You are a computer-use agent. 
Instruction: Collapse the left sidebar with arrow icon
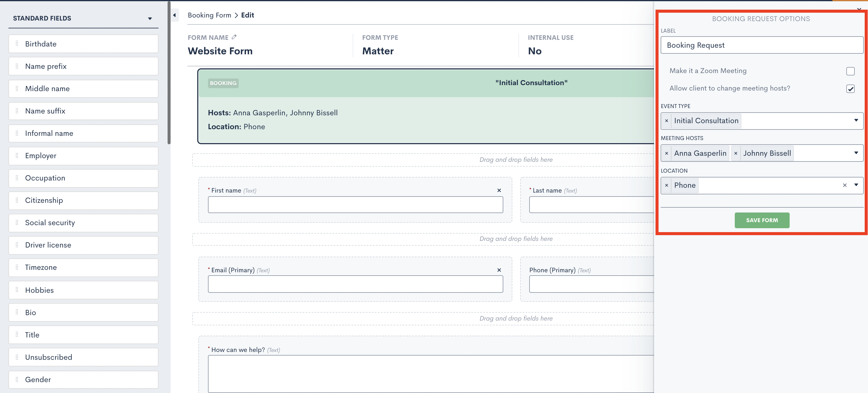(174, 15)
